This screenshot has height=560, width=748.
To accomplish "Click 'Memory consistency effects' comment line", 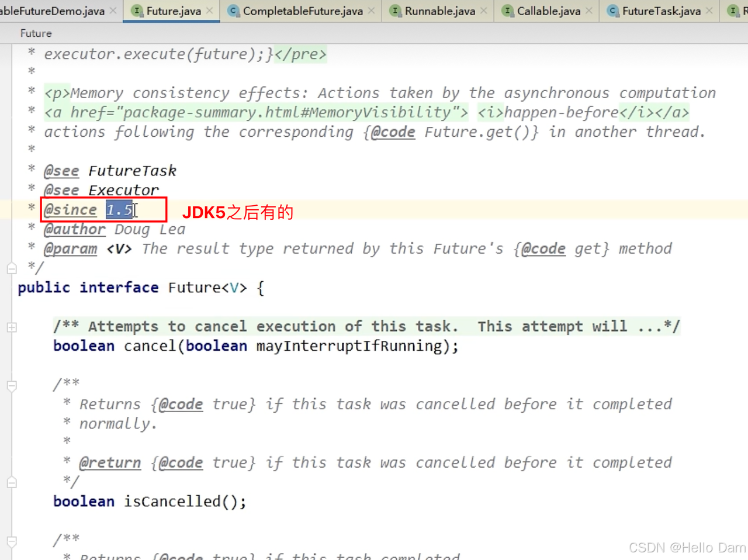I will pos(380,93).
